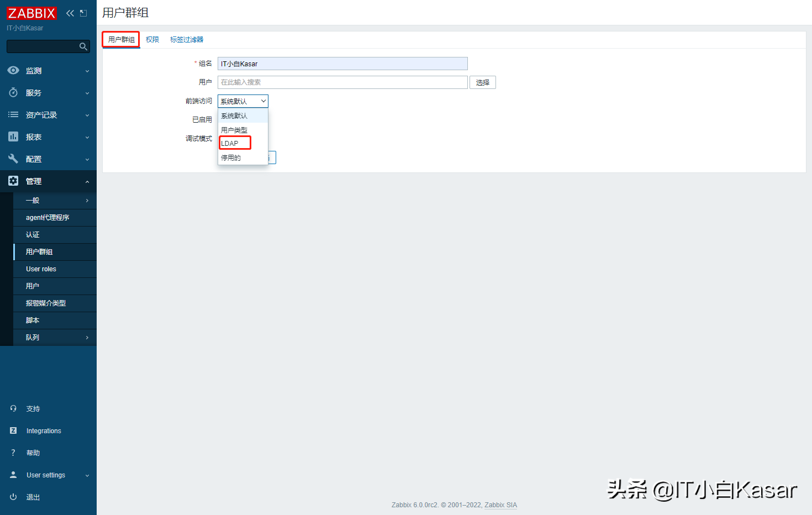The image size is (812, 515).
Task: Switch to the 标签过滤器 tab
Action: (187, 40)
